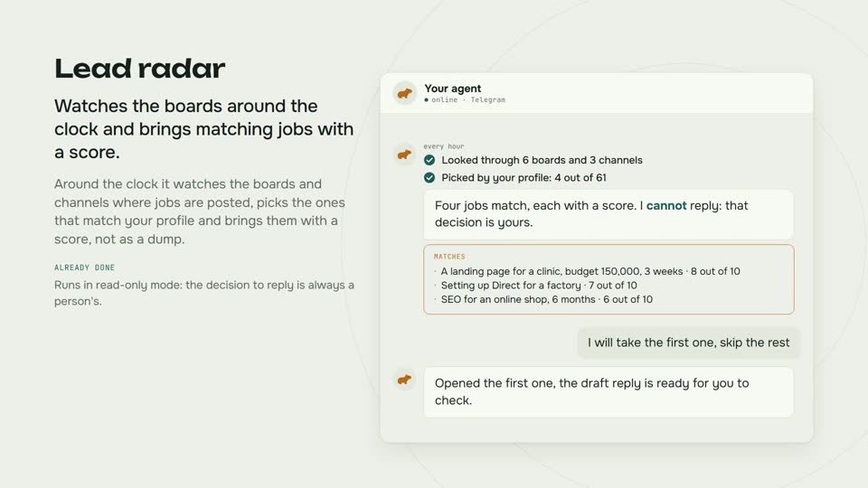This screenshot has height=488, width=868.
Task: Click the capybara icon beside draft reply message
Action: click(x=405, y=380)
